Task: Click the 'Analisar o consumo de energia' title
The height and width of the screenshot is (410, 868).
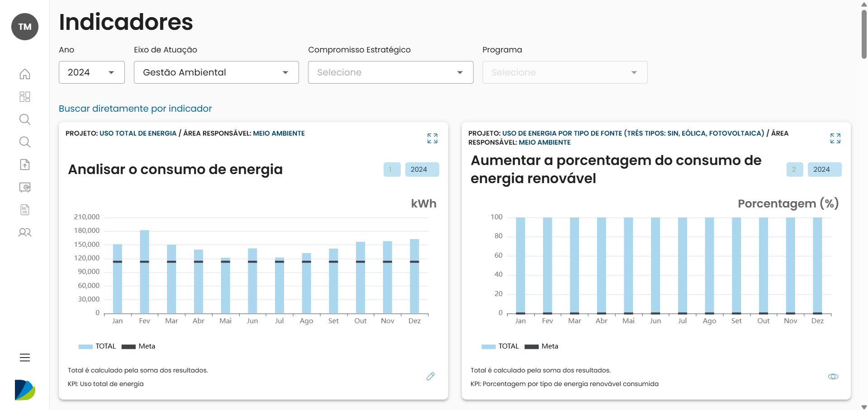Action: [175, 170]
